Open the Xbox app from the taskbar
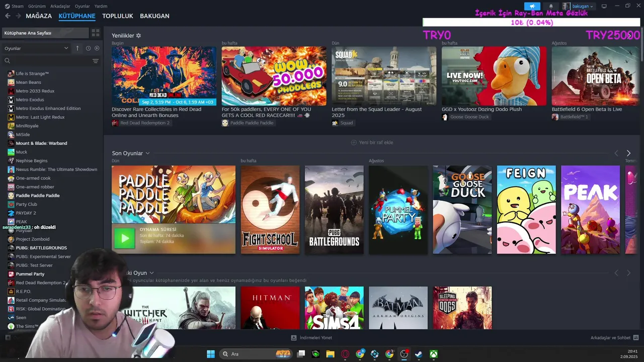The image size is (644, 362). pos(434,354)
